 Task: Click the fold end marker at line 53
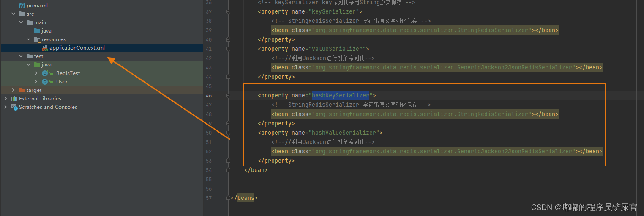click(229, 161)
